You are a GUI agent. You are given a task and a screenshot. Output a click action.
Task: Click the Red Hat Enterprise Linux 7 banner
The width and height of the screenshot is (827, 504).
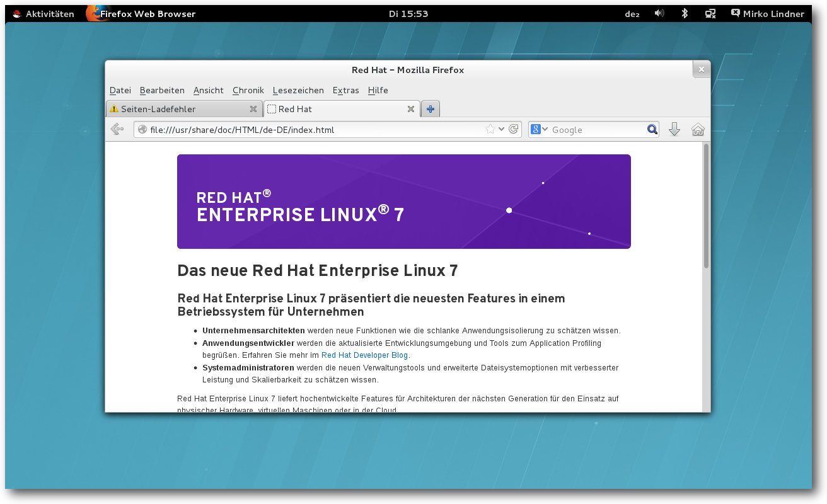tap(404, 202)
